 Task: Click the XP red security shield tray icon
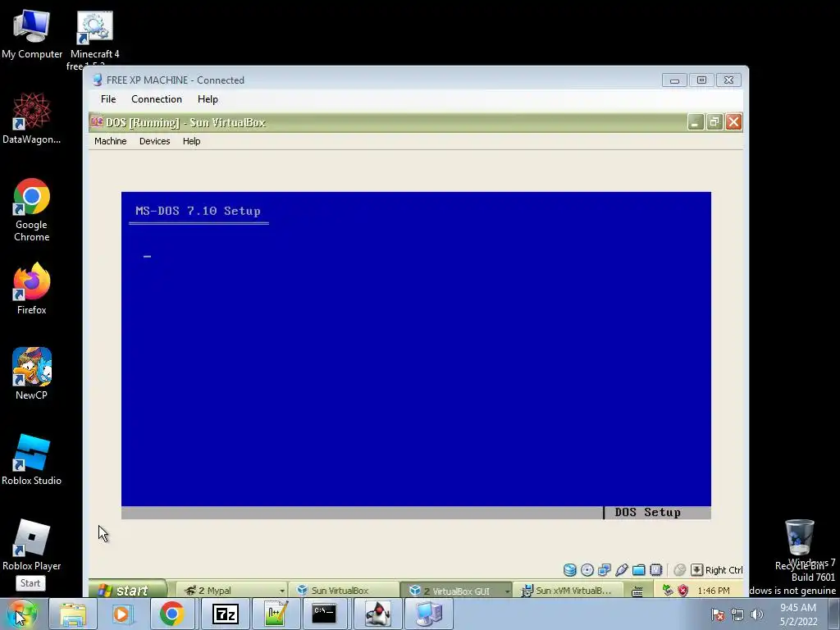pyautogui.click(x=682, y=591)
